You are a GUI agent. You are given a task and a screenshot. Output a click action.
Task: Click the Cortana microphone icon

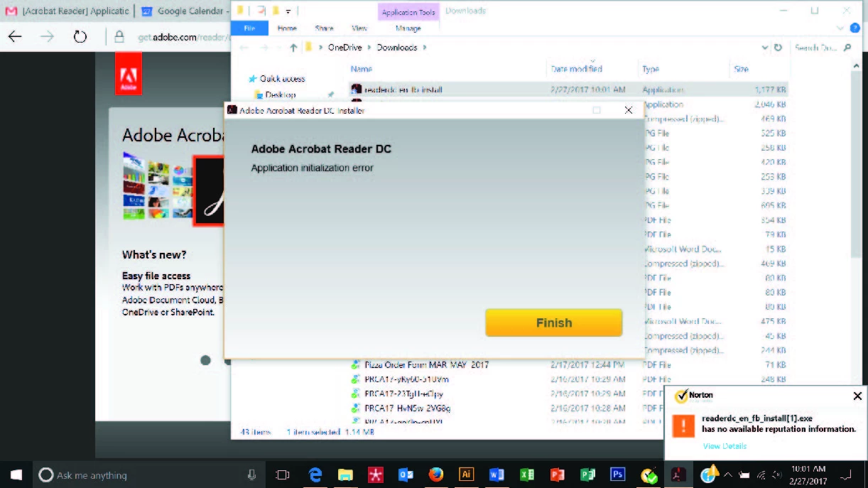click(x=251, y=475)
